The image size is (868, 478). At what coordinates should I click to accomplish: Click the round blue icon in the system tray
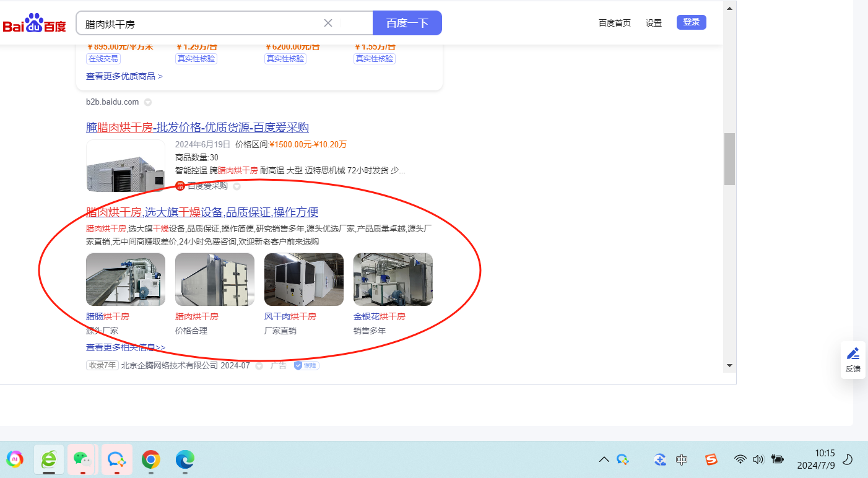click(660, 459)
